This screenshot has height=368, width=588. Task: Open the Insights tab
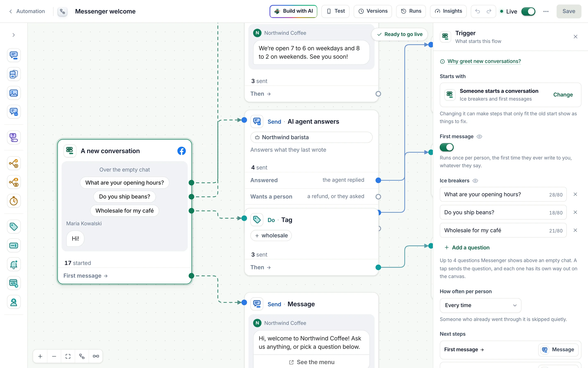coord(448,11)
